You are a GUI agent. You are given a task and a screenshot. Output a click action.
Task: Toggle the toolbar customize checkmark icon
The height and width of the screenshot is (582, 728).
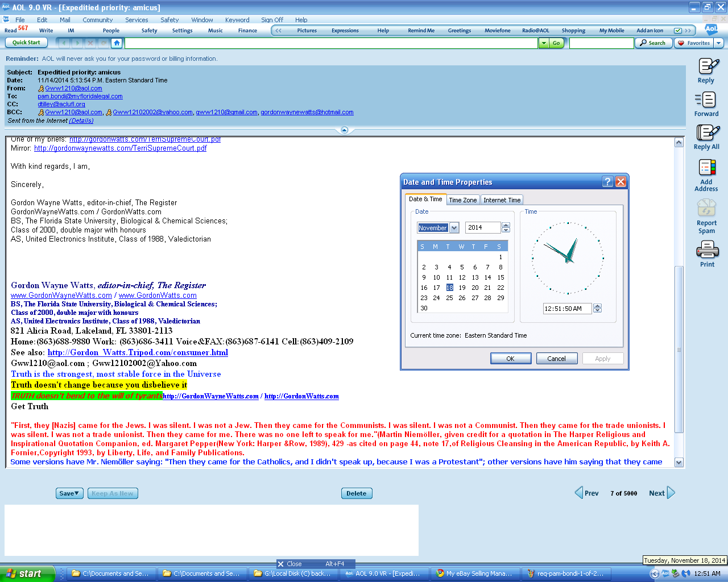click(x=678, y=31)
